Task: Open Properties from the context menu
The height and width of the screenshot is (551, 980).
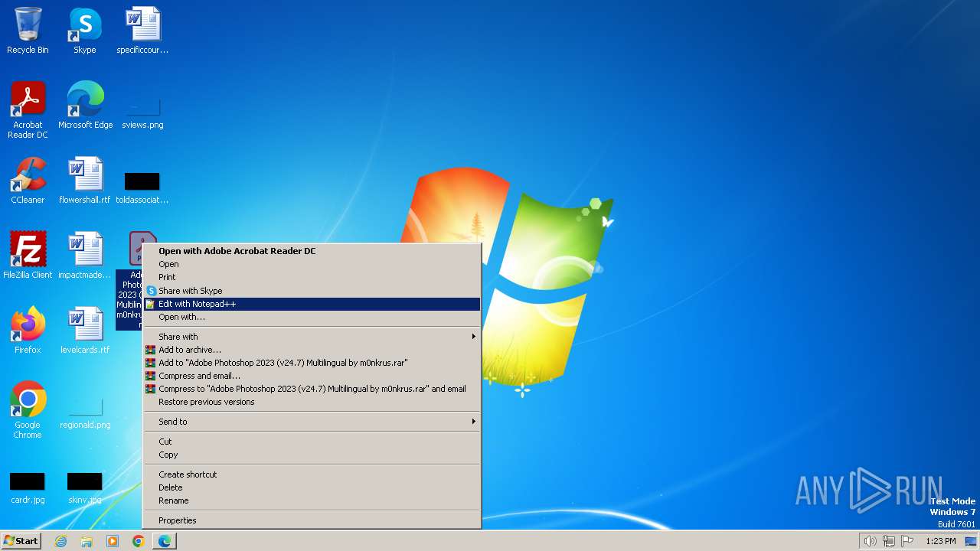Action: [312, 520]
